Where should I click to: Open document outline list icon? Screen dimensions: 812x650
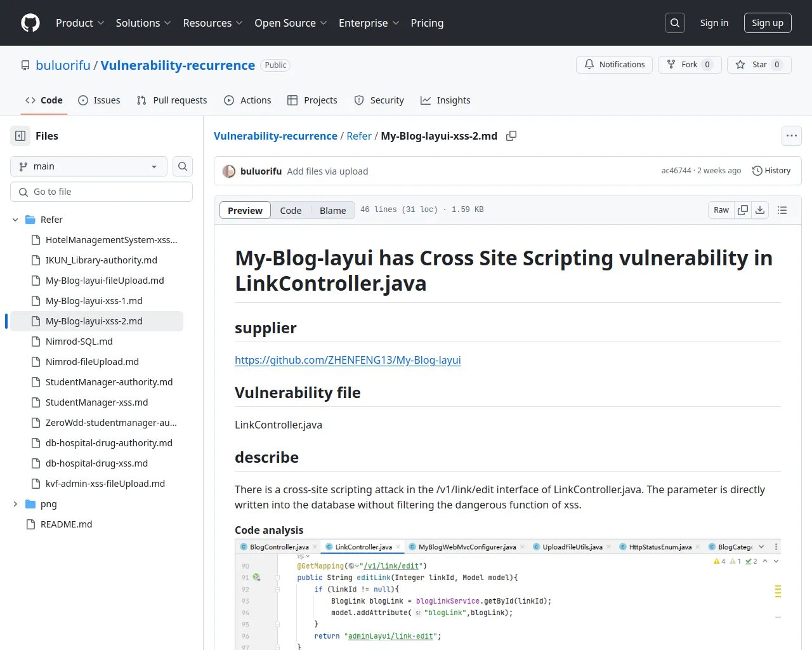(x=782, y=210)
